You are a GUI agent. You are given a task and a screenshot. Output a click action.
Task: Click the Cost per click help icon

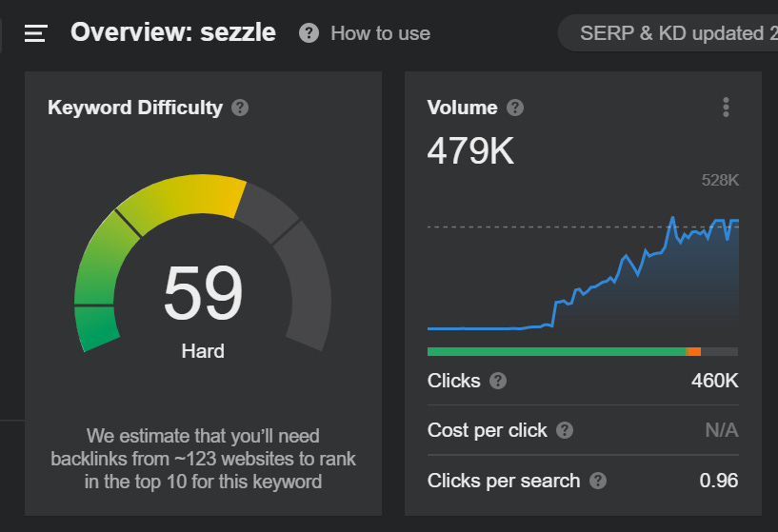(x=565, y=430)
